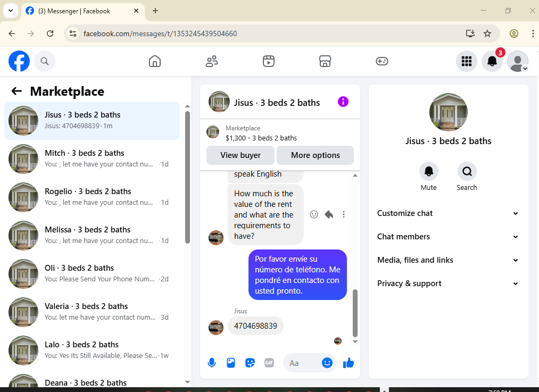Open Oli · 3 beds 2 baths conversation
The height and width of the screenshot is (392, 539).
tap(92, 274)
